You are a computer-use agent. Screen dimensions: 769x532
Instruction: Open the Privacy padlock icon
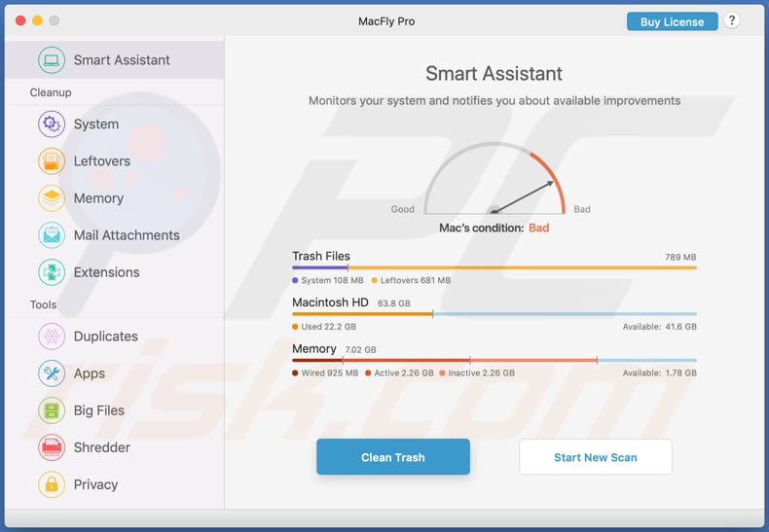point(52,484)
